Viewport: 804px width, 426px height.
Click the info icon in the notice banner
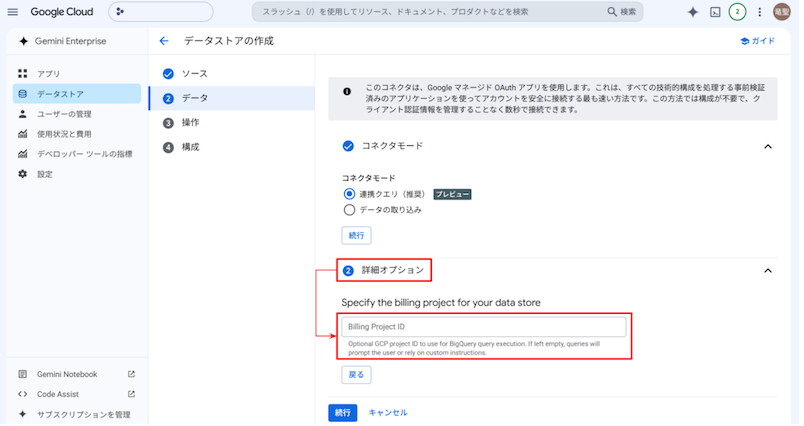coord(347,92)
